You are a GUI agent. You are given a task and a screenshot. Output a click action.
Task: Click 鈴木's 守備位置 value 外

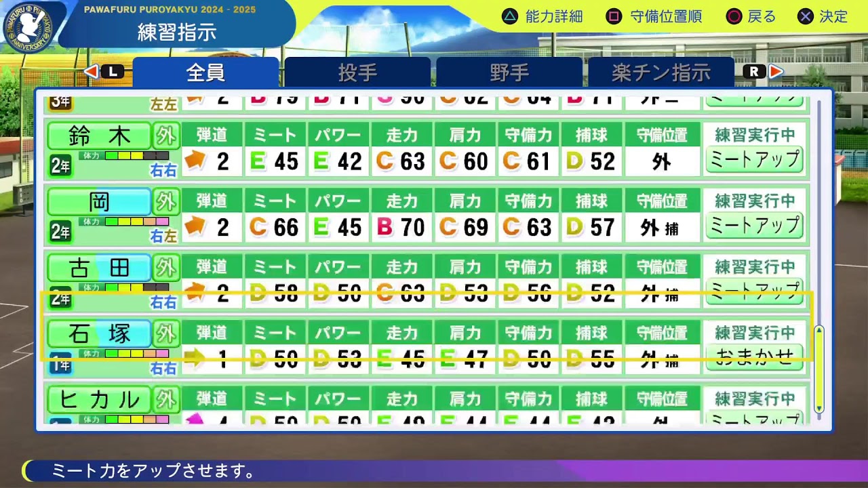[x=661, y=161]
